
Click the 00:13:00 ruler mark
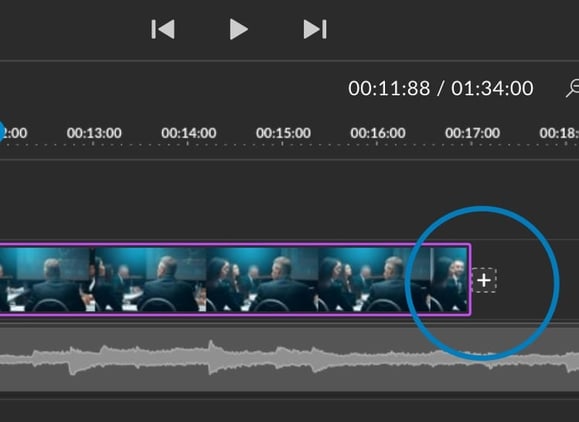pyautogui.click(x=94, y=133)
